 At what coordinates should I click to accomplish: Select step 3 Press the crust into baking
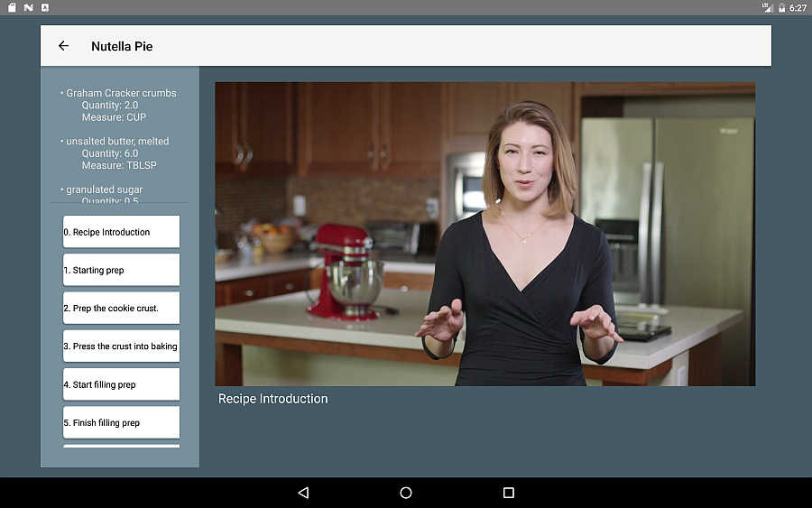(121, 346)
